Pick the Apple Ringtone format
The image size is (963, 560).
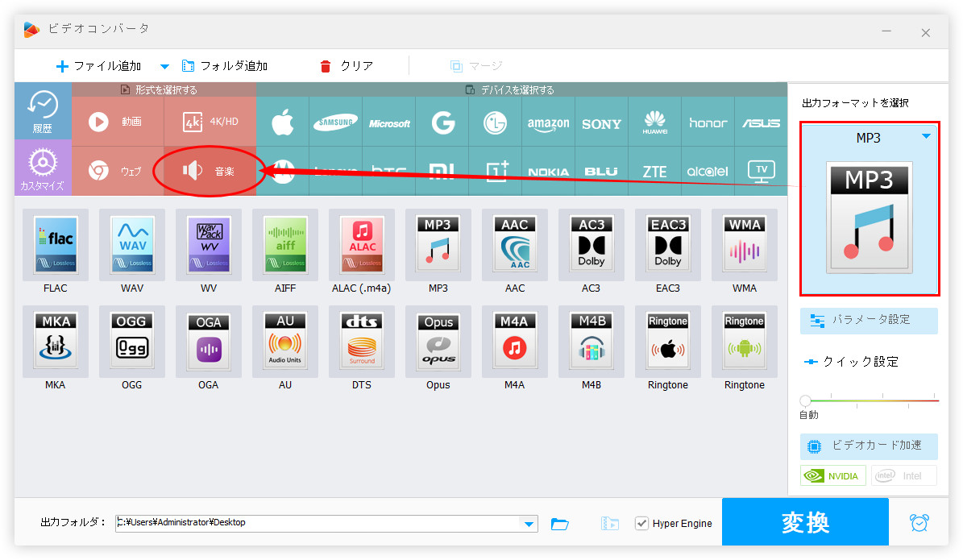tap(668, 342)
